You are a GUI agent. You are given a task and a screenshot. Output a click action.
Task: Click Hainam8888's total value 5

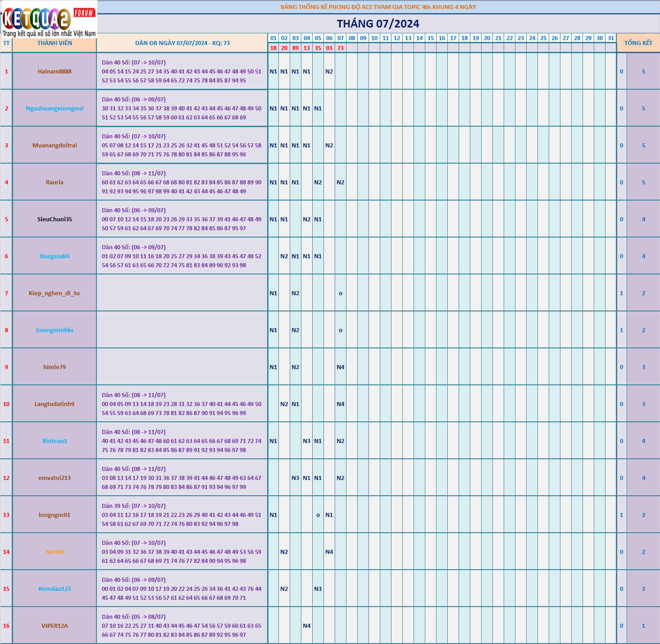point(643,71)
